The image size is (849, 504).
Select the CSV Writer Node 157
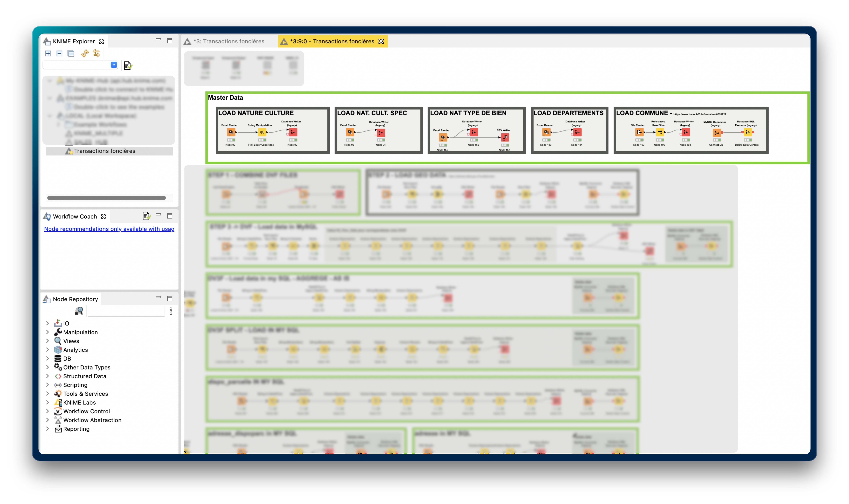pyautogui.click(x=505, y=137)
